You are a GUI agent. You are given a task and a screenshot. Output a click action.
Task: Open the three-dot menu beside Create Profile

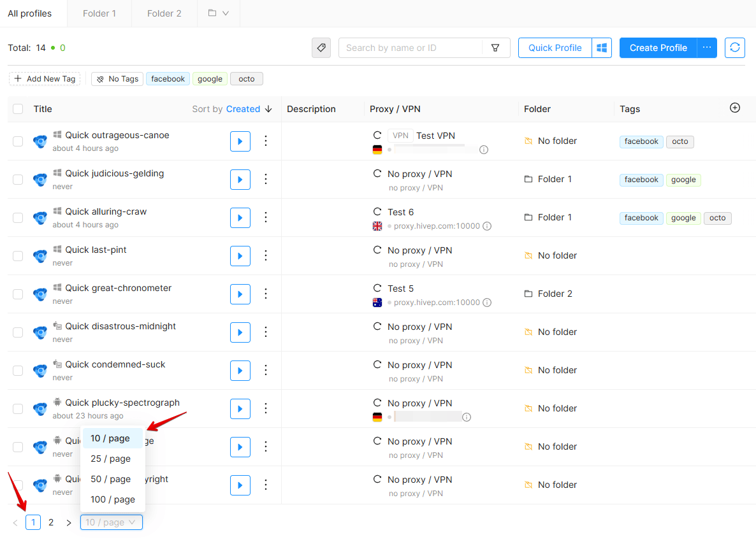pos(707,48)
